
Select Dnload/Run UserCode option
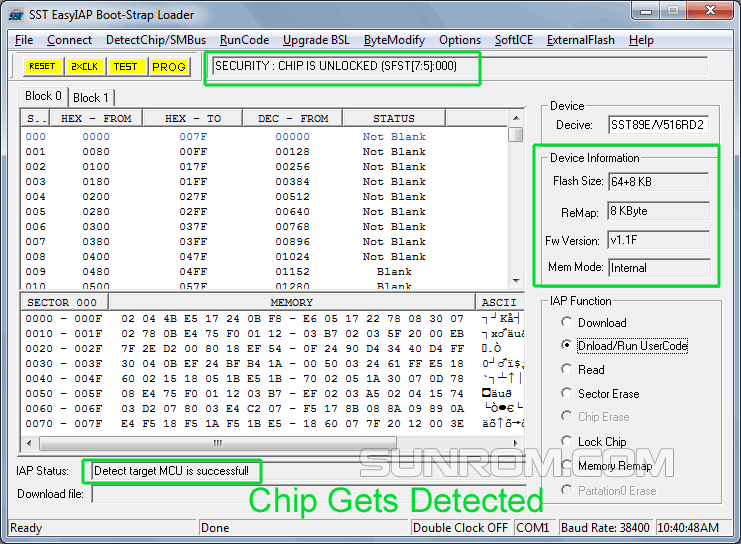(x=624, y=346)
